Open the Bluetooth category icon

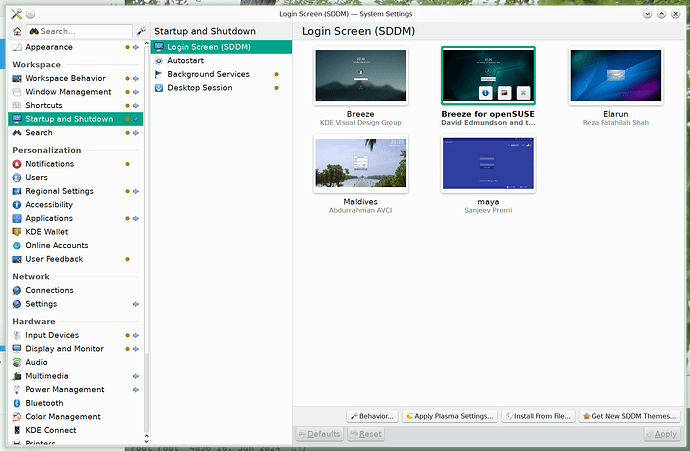click(x=17, y=403)
